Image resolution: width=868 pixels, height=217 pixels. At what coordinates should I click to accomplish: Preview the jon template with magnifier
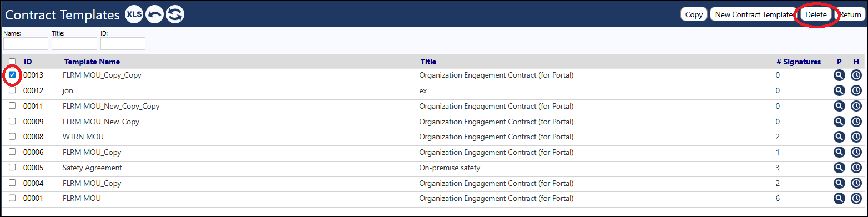point(839,90)
